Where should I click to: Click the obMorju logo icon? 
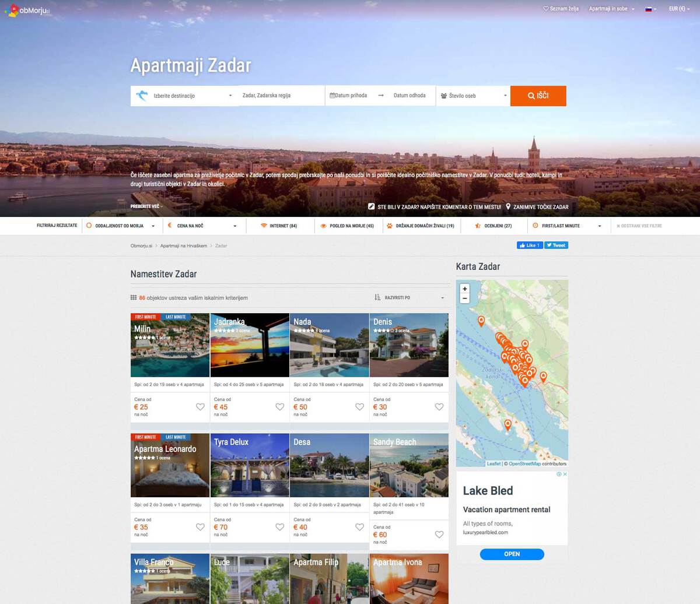pyautogui.click(x=12, y=10)
